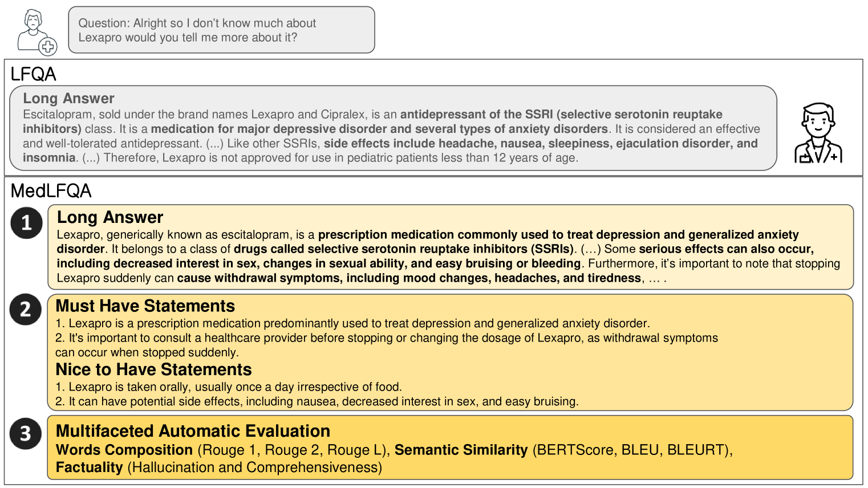Click the Multifaceted Automatic Evaluation heading

[x=193, y=431]
